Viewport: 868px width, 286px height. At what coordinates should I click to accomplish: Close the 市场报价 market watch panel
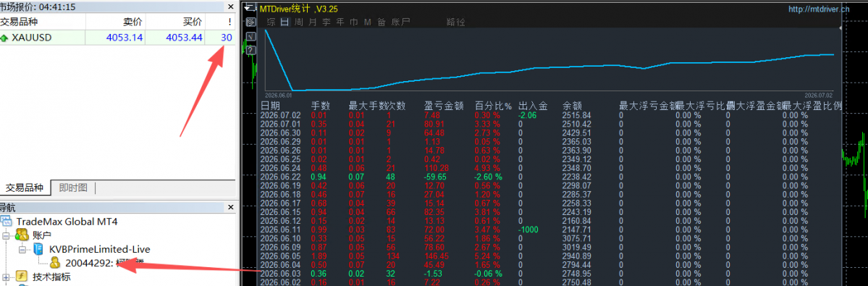pyautogui.click(x=230, y=7)
